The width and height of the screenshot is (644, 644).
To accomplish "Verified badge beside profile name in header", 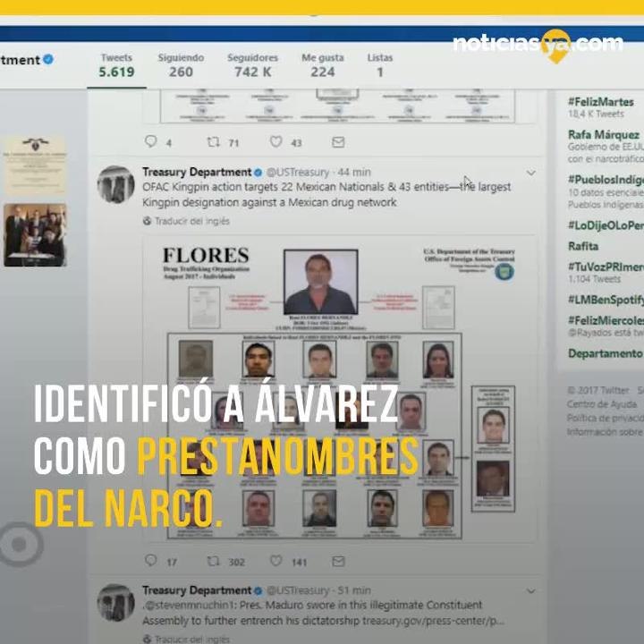I will click(x=48, y=59).
